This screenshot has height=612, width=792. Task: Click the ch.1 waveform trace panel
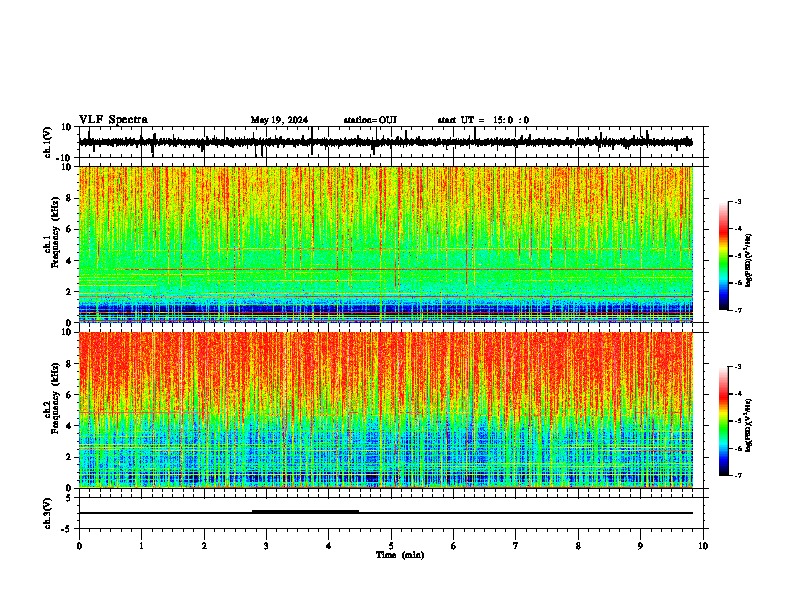[x=393, y=142]
